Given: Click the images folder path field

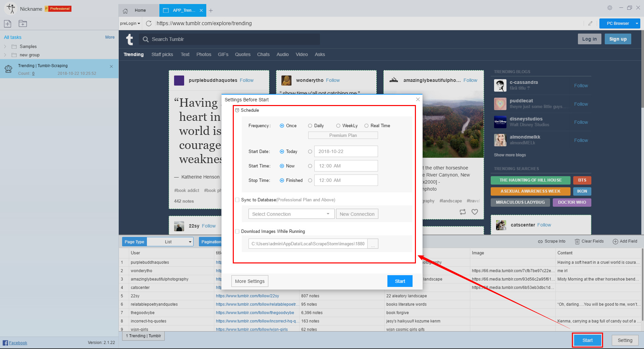Looking at the screenshot, I should pyautogui.click(x=308, y=244).
